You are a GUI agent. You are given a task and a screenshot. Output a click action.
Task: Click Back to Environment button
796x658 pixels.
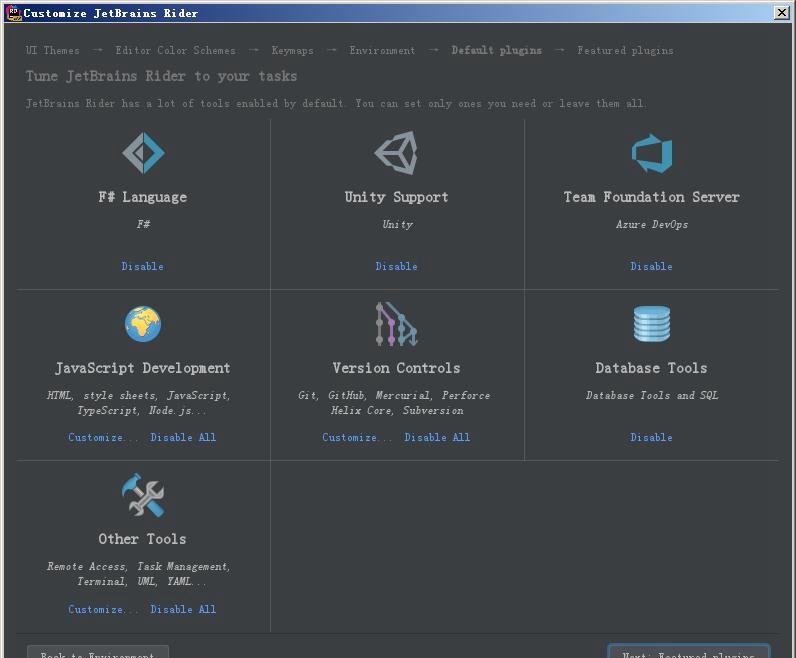[x=98, y=652]
